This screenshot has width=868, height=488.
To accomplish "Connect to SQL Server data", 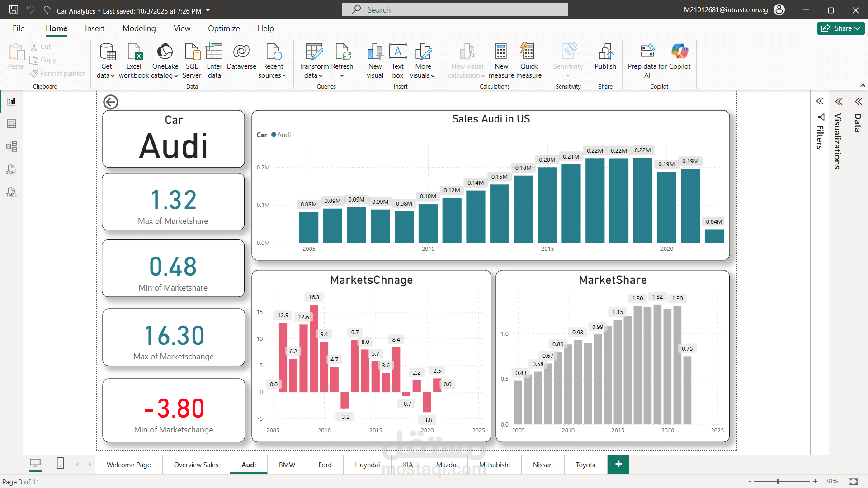I will point(192,61).
